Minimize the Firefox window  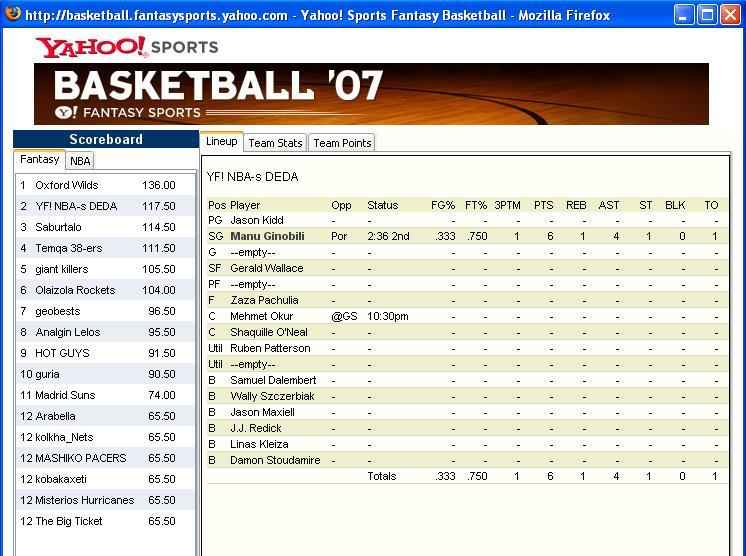(x=684, y=15)
